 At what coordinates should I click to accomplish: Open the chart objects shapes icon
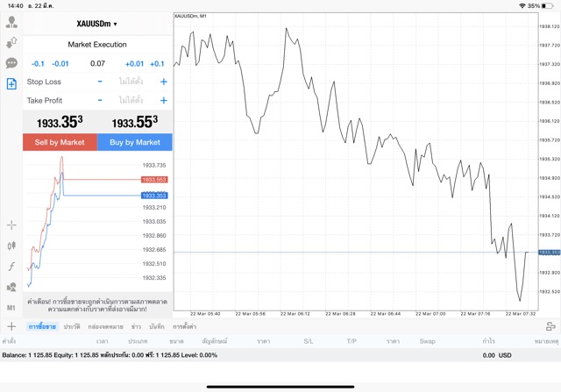(11, 287)
